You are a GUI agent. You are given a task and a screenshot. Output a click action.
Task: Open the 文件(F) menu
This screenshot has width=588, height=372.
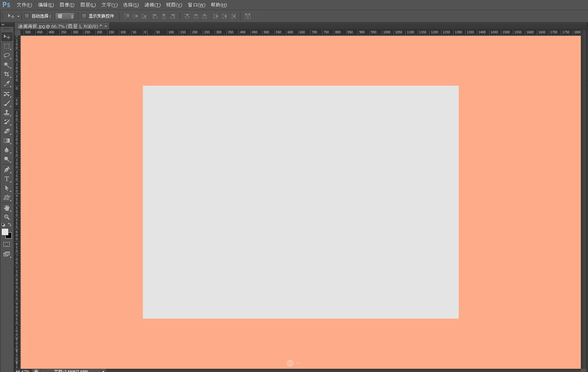pos(24,5)
